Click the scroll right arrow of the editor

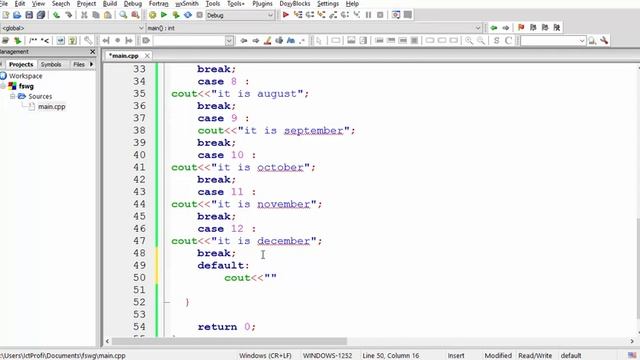point(632,341)
